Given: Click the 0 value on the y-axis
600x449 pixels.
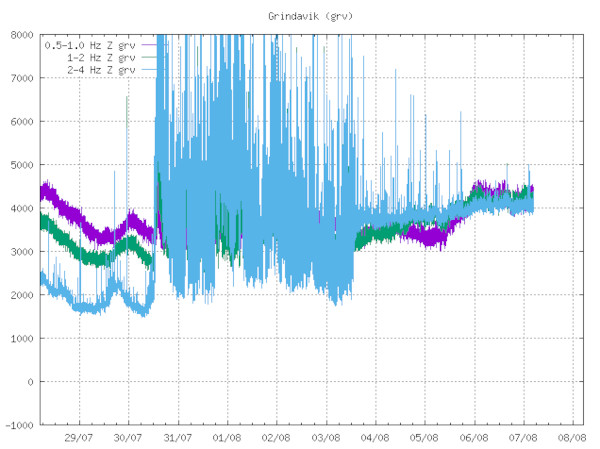Looking at the screenshot, I should (x=30, y=382).
